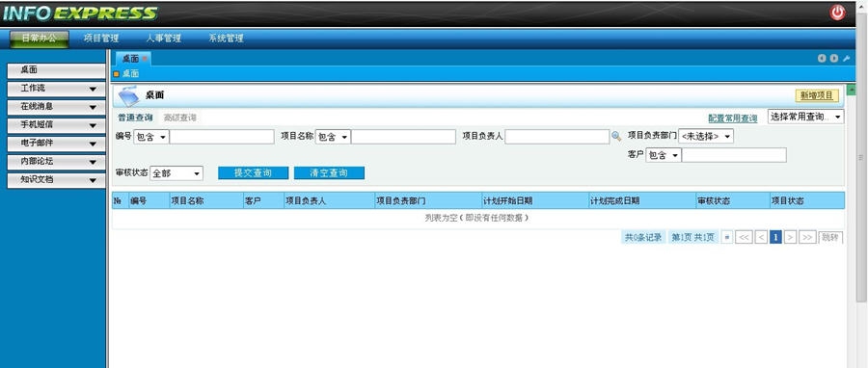Click the page list icon in pagination

tap(727, 238)
